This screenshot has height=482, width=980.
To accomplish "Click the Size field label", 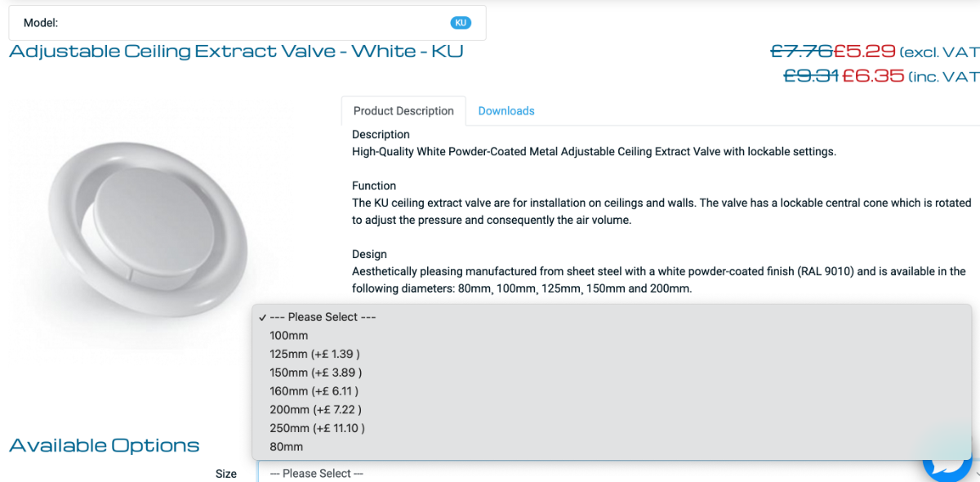I will (226, 474).
